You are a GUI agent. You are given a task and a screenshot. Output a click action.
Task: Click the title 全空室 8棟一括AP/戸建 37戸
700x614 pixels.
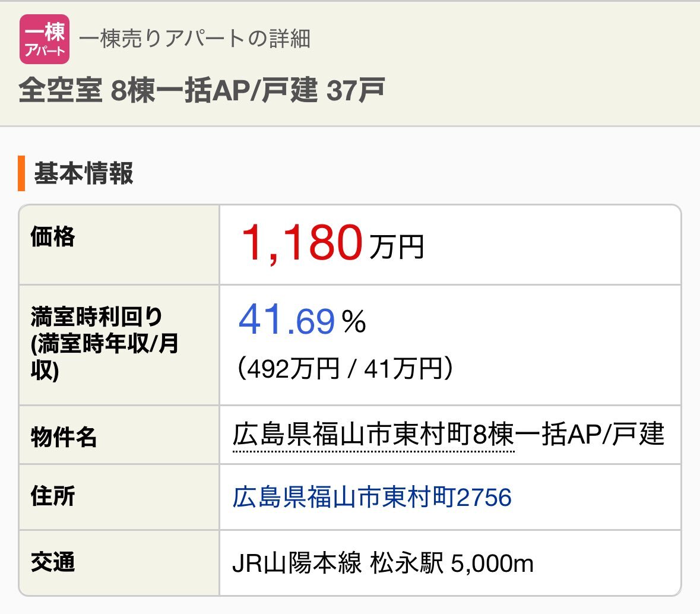click(202, 90)
